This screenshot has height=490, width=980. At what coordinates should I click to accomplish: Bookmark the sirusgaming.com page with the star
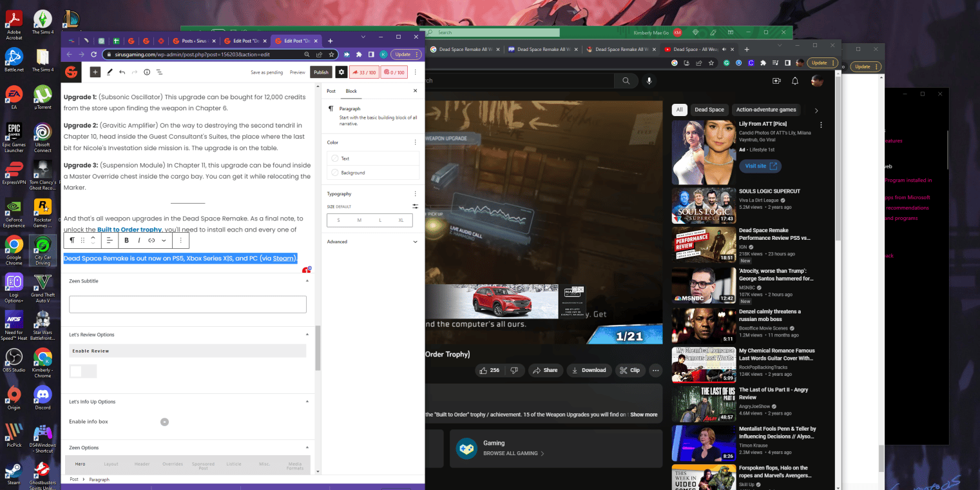pyautogui.click(x=331, y=55)
